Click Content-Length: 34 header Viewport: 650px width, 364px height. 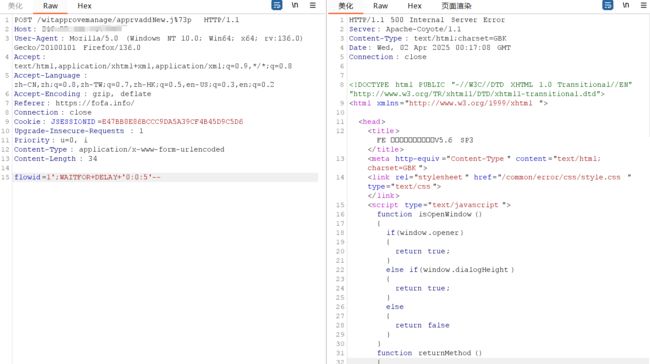pyautogui.click(x=56, y=159)
